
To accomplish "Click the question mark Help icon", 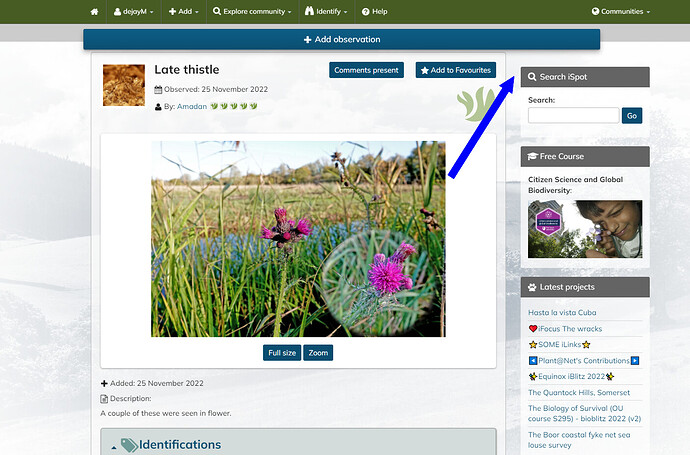I will 365,12.
